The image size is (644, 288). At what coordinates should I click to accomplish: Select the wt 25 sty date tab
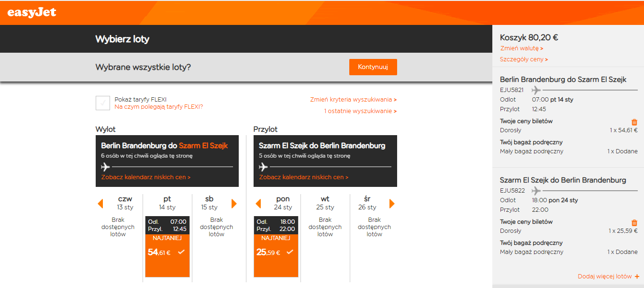325,203
